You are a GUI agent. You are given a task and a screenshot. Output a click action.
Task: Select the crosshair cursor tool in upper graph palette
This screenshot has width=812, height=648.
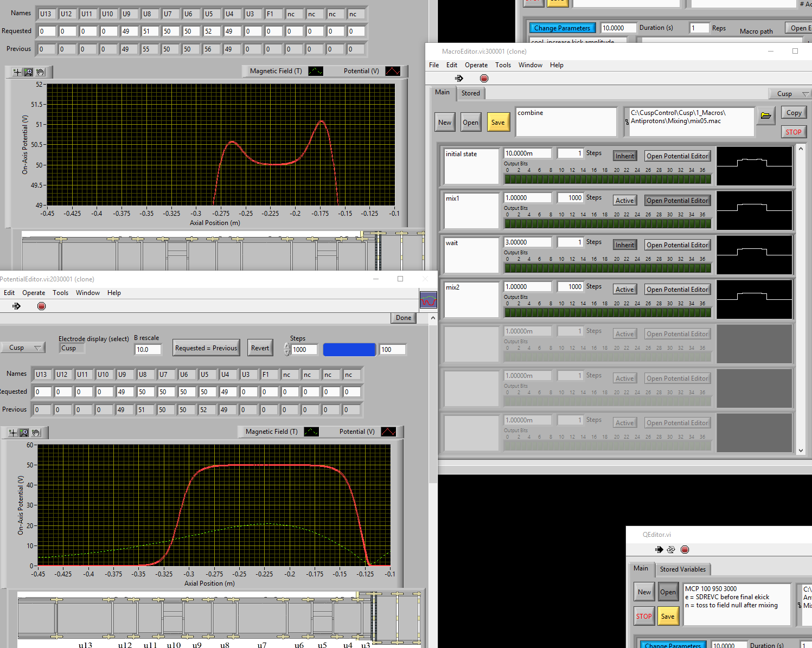(x=17, y=72)
